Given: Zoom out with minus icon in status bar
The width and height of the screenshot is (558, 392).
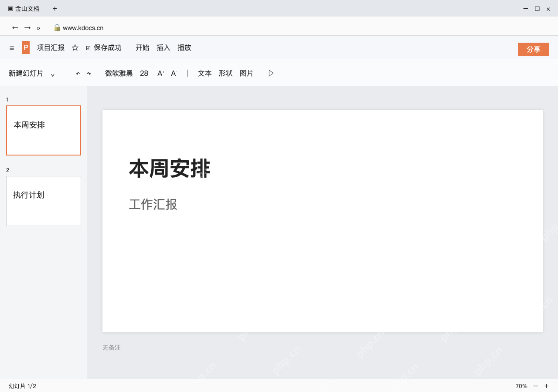Looking at the screenshot, I should 536,386.
